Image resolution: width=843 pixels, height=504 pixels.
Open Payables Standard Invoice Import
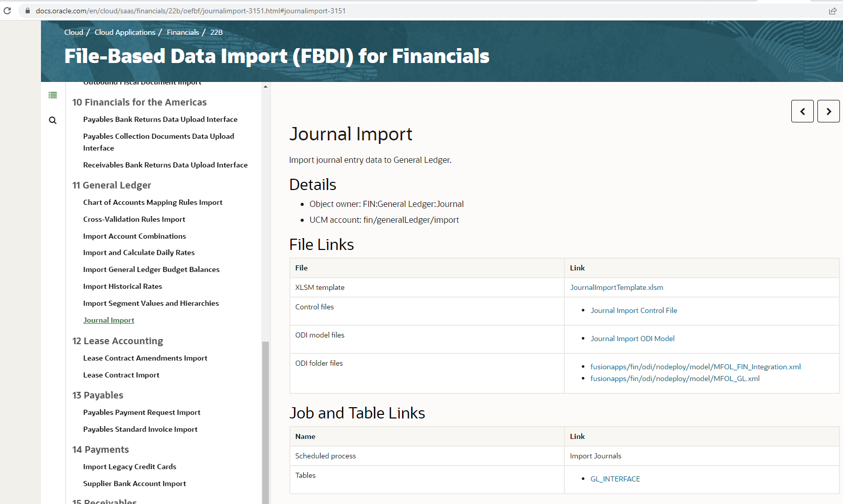pyautogui.click(x=140, y=429)
